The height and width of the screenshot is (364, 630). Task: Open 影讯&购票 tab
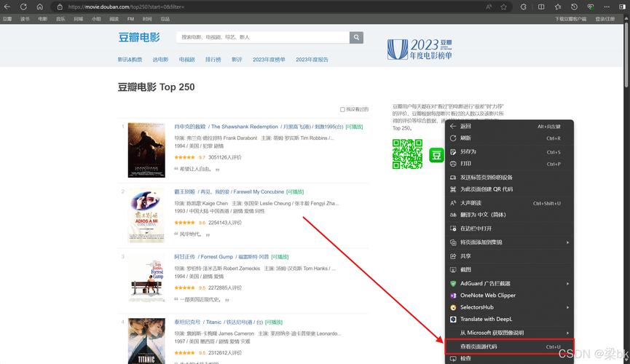click(130, 60)
